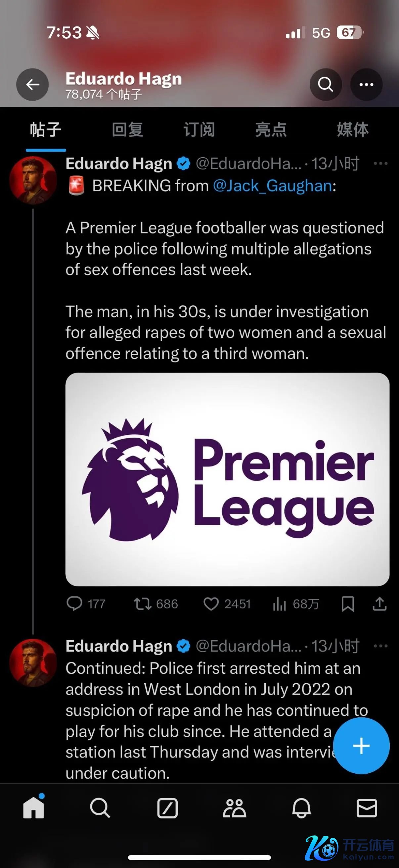Viewport: 399px width, 868px height.
Task: Switch to the 媒体 tab
Action: (353, 130)
